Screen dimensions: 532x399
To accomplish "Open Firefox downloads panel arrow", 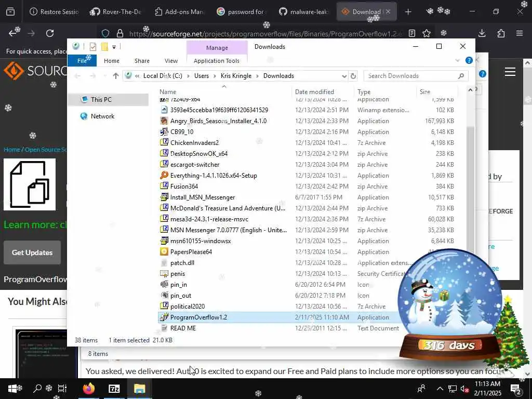I will click(482, 33).
